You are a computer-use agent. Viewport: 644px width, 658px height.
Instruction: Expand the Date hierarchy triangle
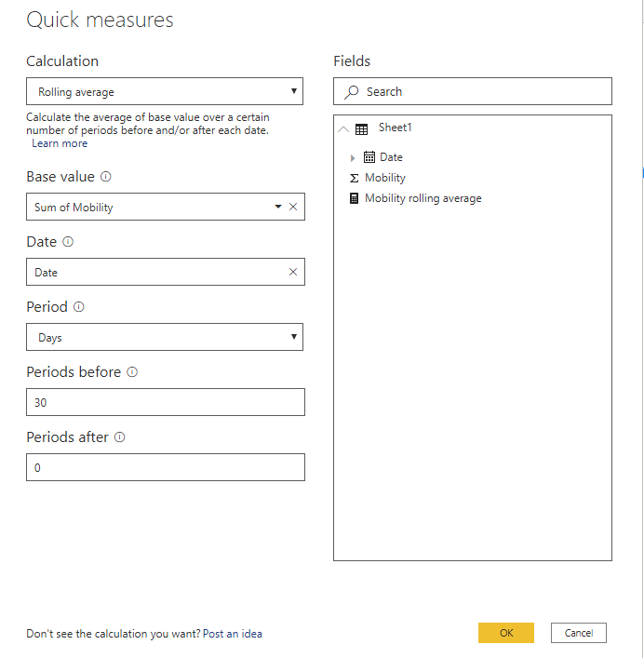pos(353,158)
